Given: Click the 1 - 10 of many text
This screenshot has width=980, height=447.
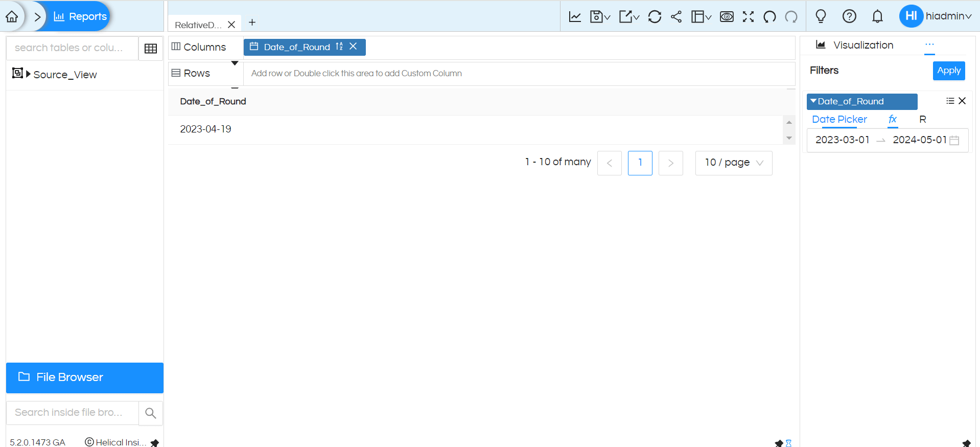Looking at the screenshot, I should coord(558,162).
